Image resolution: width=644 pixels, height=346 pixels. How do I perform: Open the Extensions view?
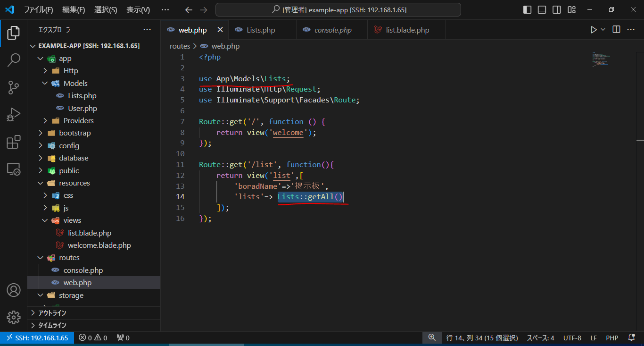[14, 142]
